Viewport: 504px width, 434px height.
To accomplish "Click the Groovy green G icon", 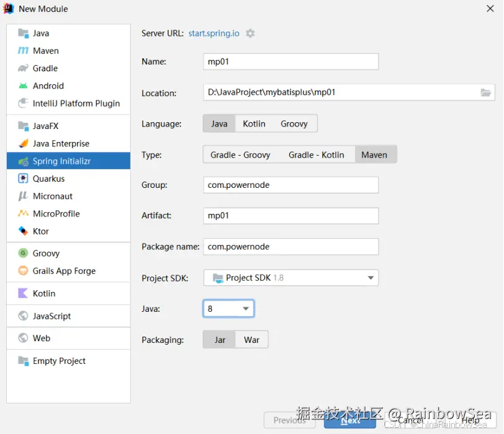I will pyautogui.click(x=23, y=253).
